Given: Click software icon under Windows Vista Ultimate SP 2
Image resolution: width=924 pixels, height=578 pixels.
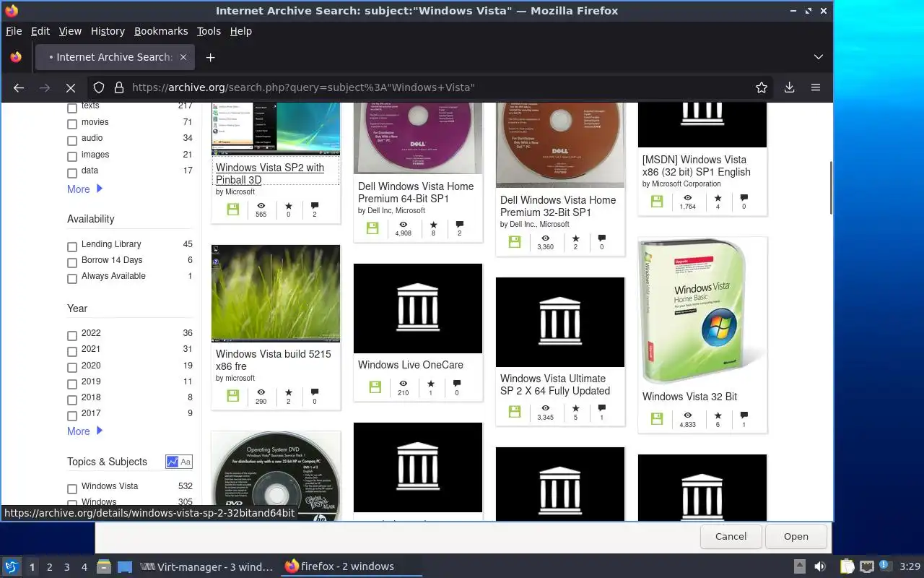Looking at the screenshot, I should [x=515, y=412].
